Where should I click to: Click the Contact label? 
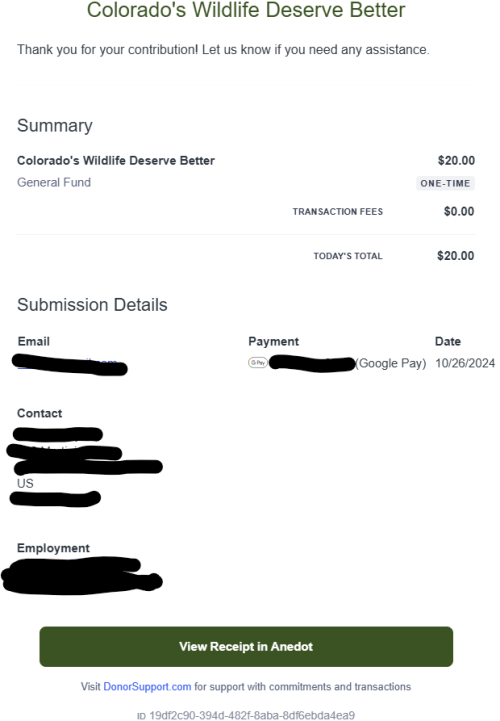point(40,413)
